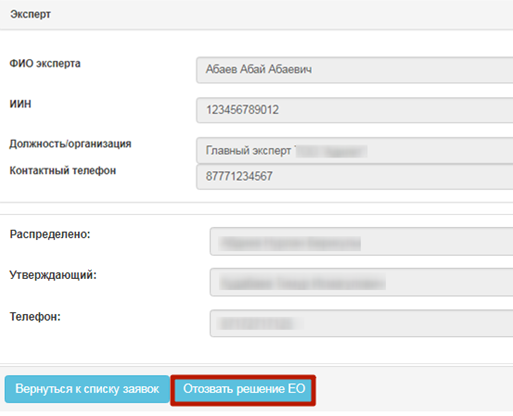Click the ИИН label text
This screenshot has height=416, width=513.
click(x=20, y=104)
